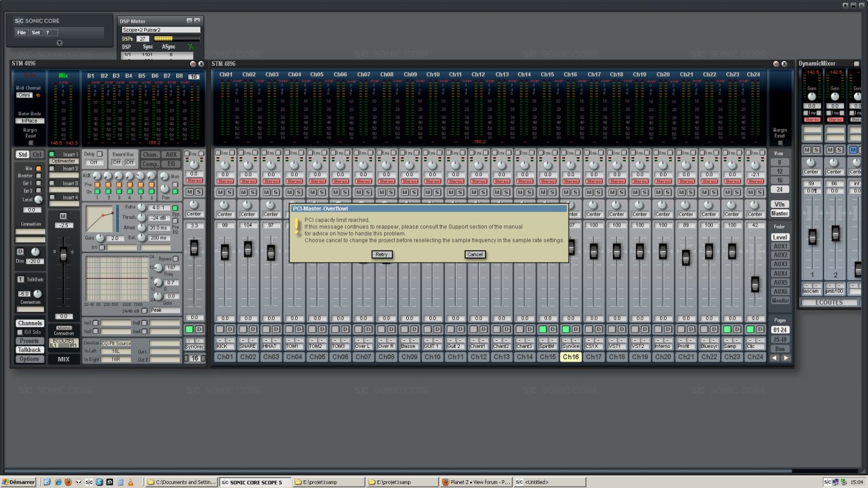The image size is (868, 488).
Task: Solo DynamicMixer channel 2 pmb100
Action: 840,150
